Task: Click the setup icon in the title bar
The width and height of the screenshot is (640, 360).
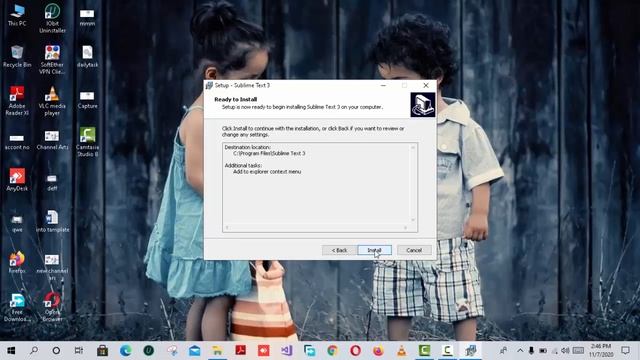Action: [209, 85]
